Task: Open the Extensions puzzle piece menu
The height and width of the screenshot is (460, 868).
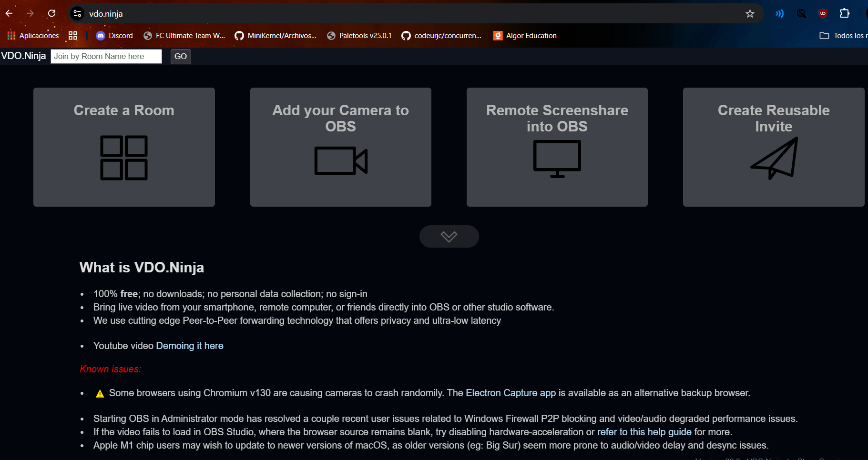Action: point(845,13)
